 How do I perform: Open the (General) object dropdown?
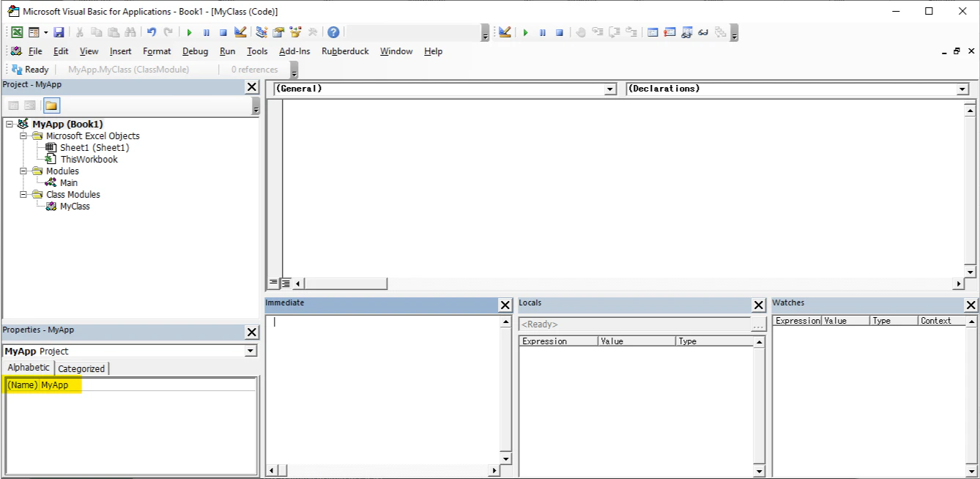pos(610,89)
